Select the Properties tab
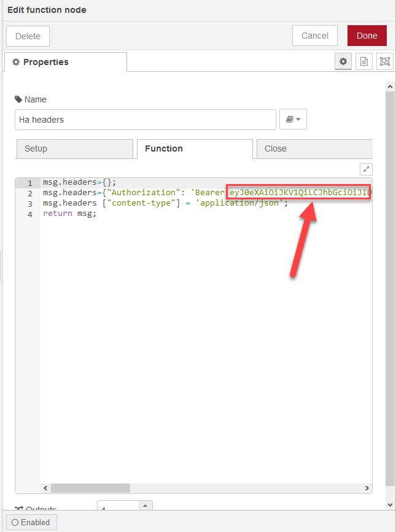 [x=66, y=63]
